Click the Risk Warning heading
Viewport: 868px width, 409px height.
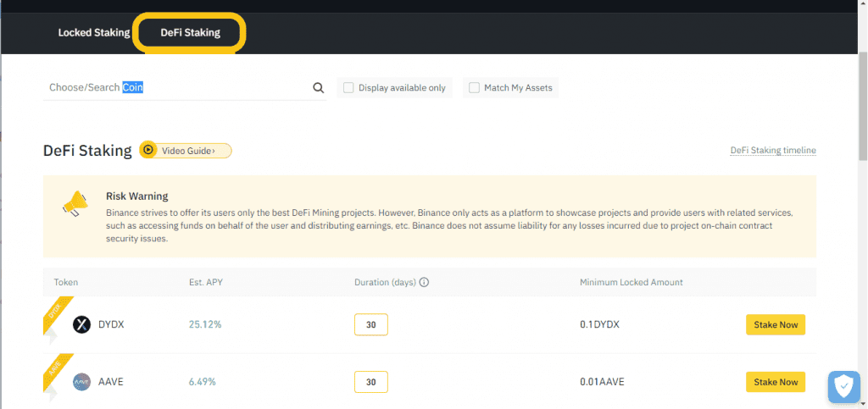(x=136, y=196)
